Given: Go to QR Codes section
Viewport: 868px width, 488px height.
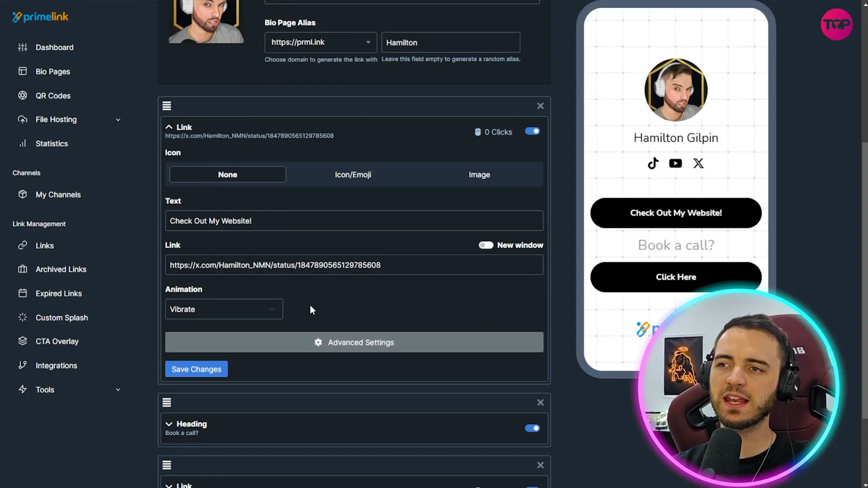Looking at the screenshot, I should tap(53, 96).
